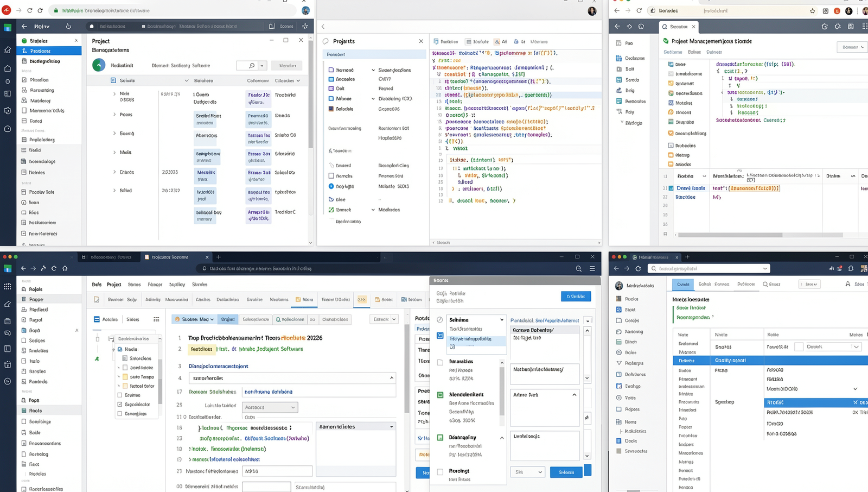868x492 pixels.
Task: Open the Sht dropdown at dialog bottom
Action: coord(527,472)
